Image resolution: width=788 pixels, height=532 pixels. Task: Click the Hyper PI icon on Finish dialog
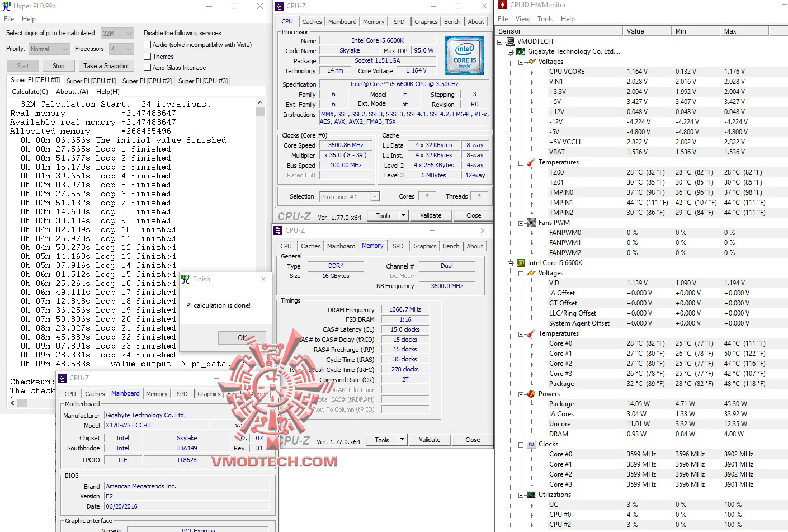[186, 279]
